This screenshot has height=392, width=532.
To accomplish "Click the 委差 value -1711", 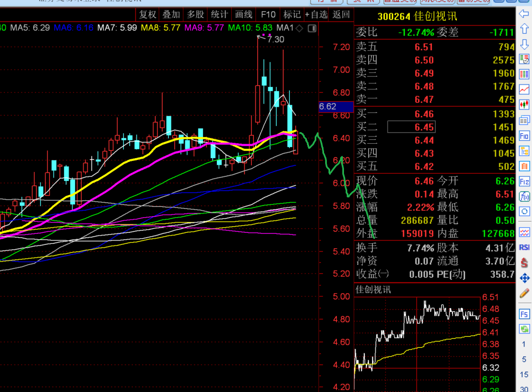I will click(x=502, y=33).
